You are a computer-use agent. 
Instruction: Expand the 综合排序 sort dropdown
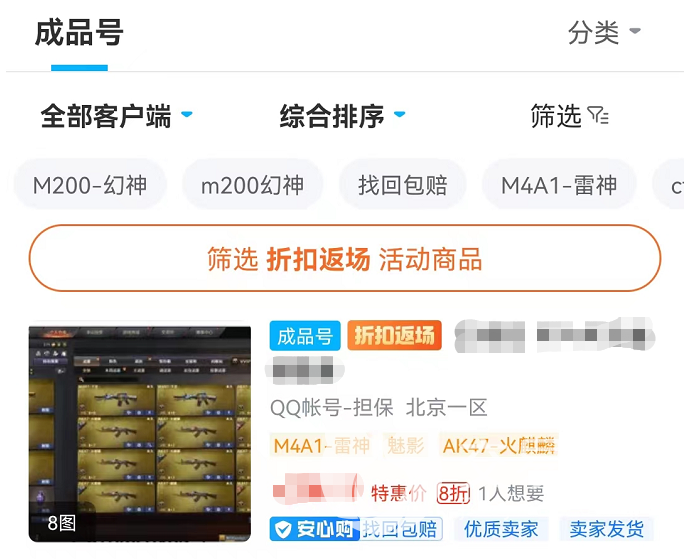coord(343,116)
